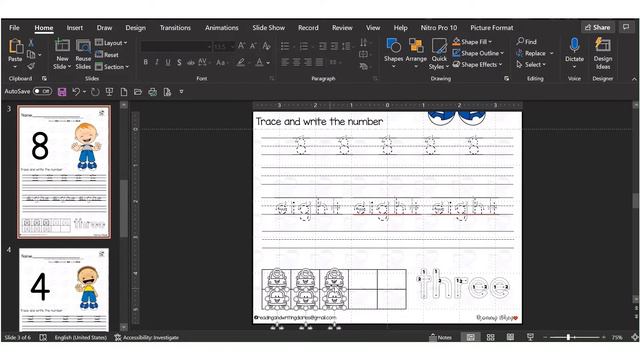
Task: Click the Share button
Action: click(598, 27)
